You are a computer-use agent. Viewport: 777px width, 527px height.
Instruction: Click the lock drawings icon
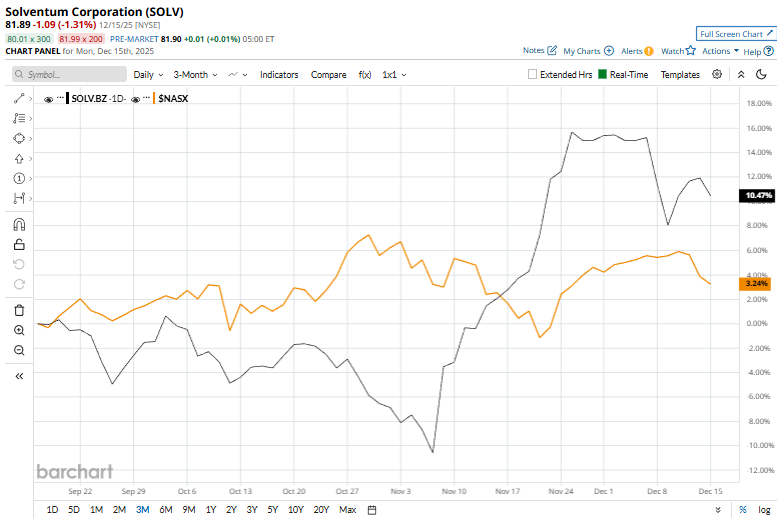point(19,244)
